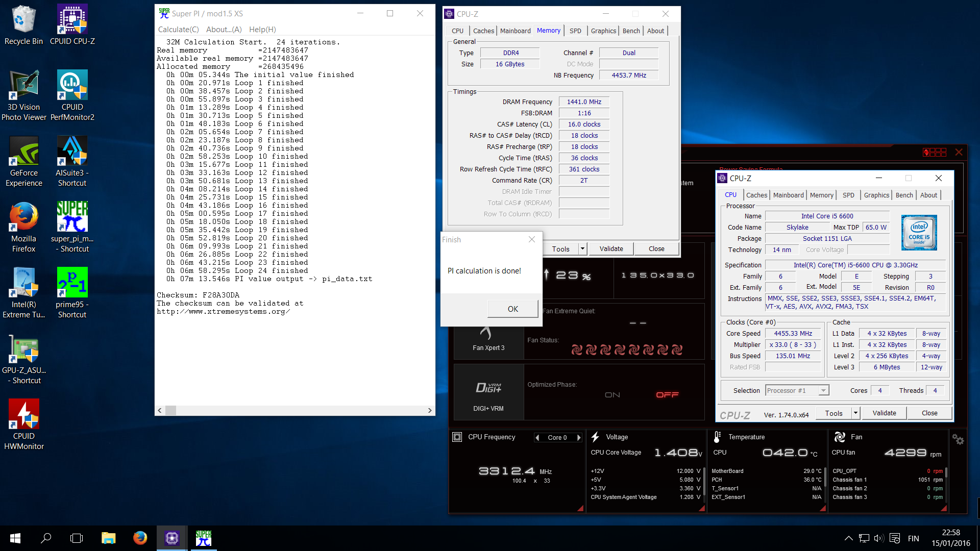Image resolution: width=980 pixels, height=551 pixels.
Task: Click the volume speaker tray icon
Action: point(878,538)
